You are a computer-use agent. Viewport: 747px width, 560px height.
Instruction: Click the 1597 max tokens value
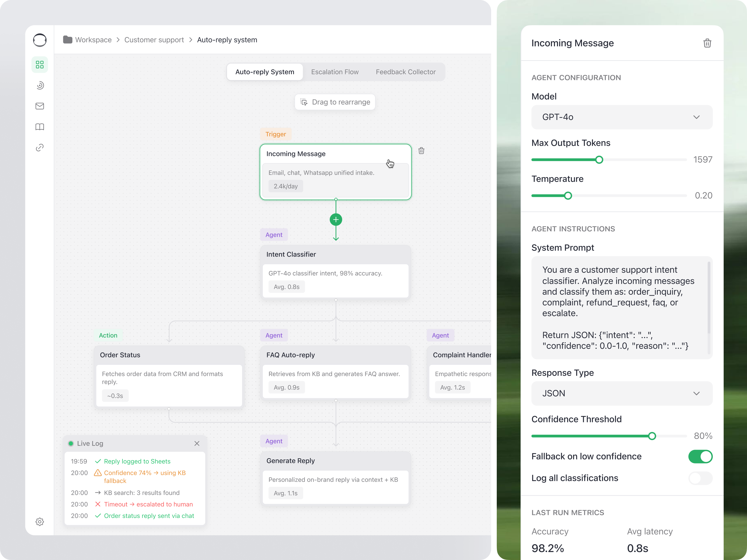point(703,160)
